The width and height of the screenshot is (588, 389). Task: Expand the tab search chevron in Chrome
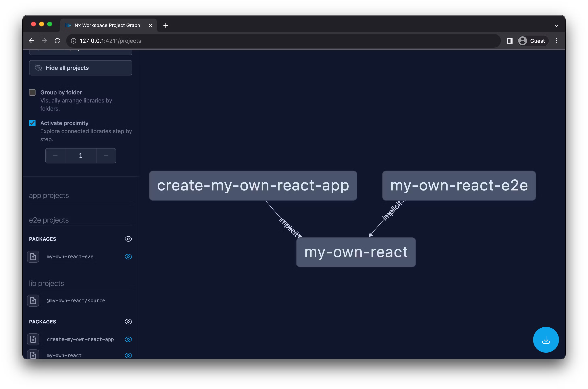click(x=557, y=25)
